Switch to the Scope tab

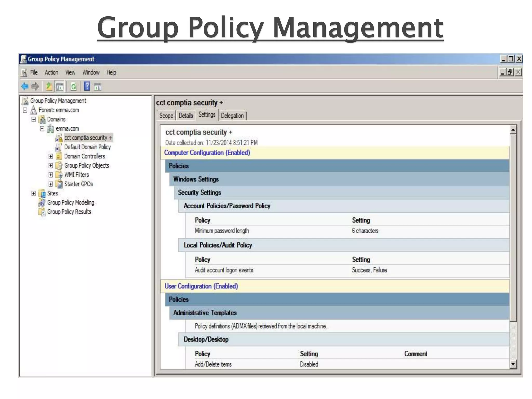pos(166,116)
